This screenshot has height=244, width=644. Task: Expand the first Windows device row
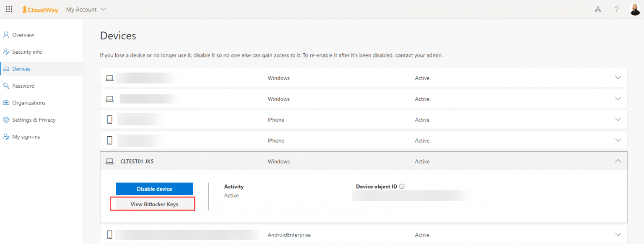(x=618, y=78)
